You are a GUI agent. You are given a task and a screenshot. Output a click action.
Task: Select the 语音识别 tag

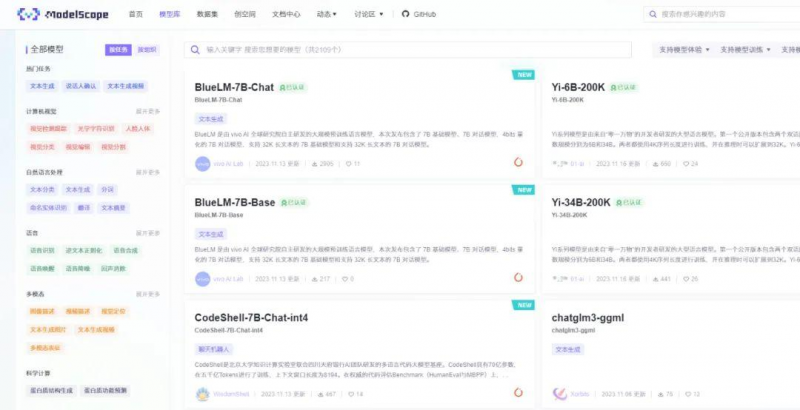(42, 250)
